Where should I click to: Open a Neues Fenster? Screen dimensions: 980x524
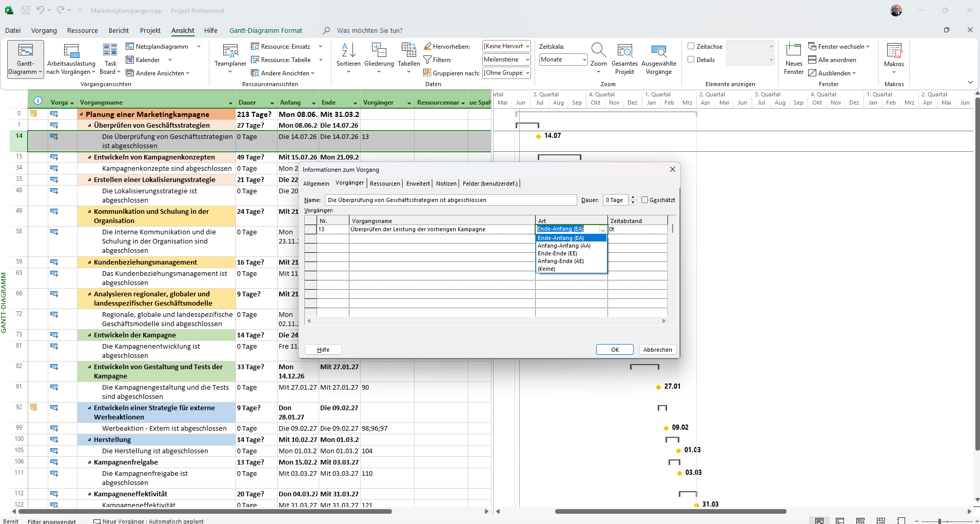coord(794,59)
